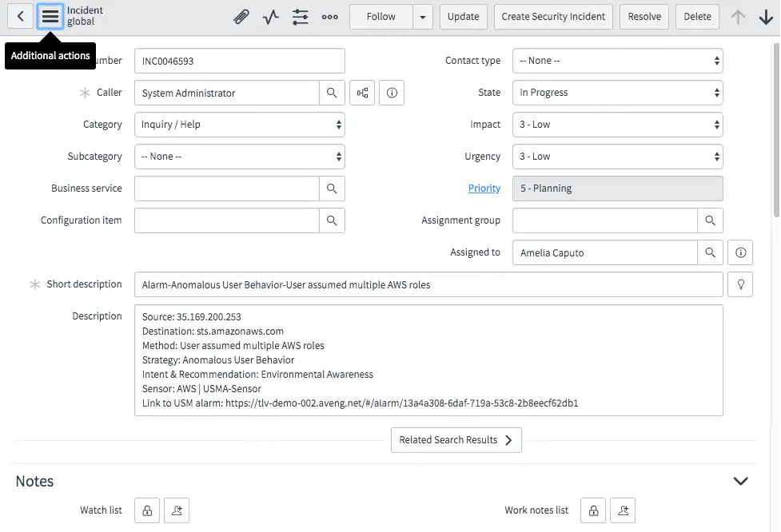
Task: Click the Delete button
Action: (697, 17)
